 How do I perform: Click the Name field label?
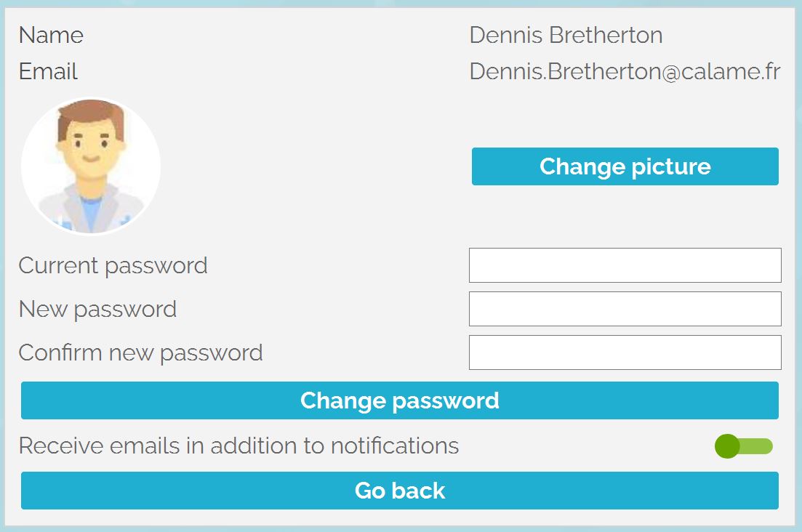51,36
